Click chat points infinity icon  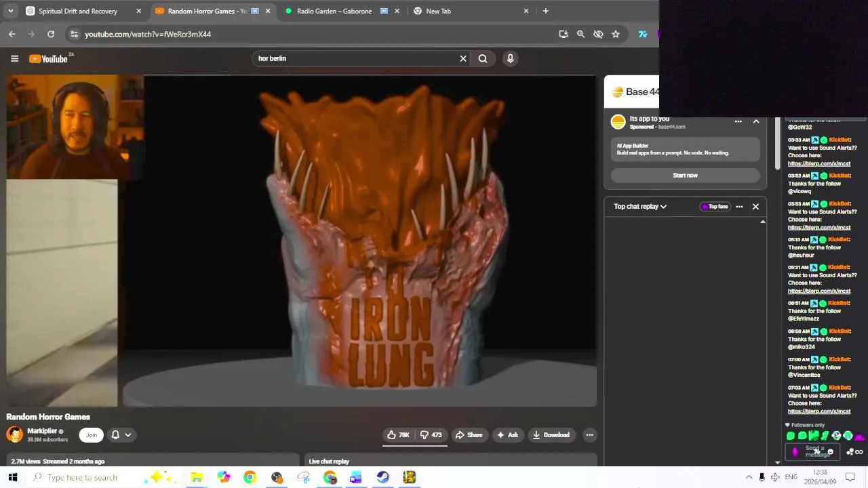[859, 452]
